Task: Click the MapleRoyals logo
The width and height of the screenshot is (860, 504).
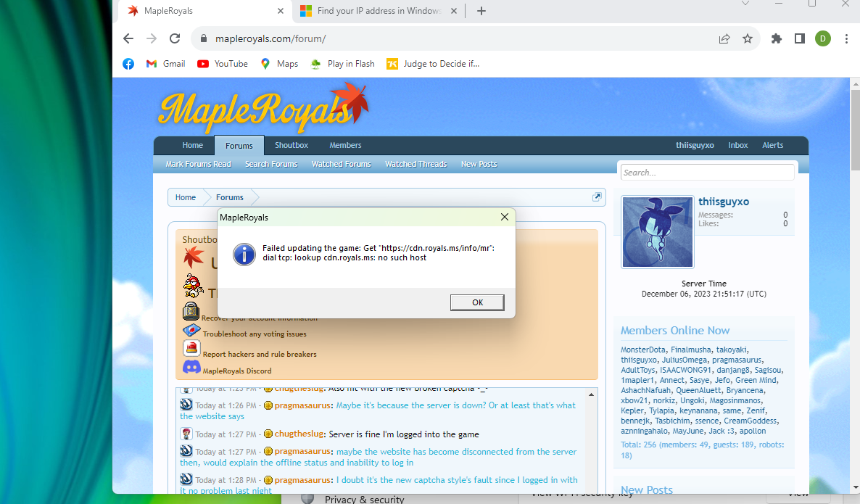Action: (x=263, y=109)
